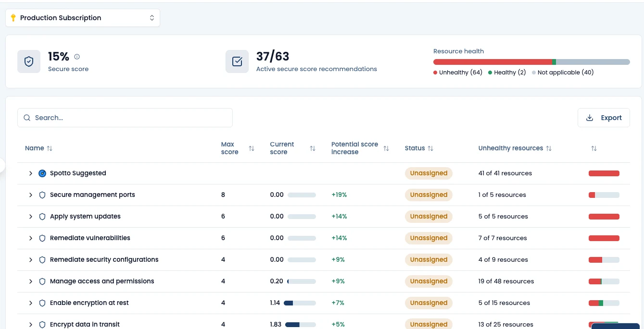Viewport: 644px width, 329px height.
Task: Click shield icon for Remediate security configurations
Action: click(x=42, y=260)
